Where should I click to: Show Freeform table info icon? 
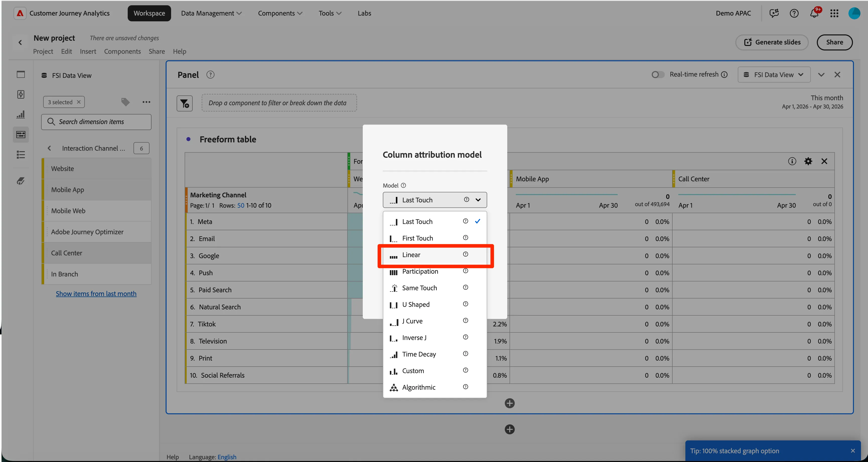pos(792,161)
